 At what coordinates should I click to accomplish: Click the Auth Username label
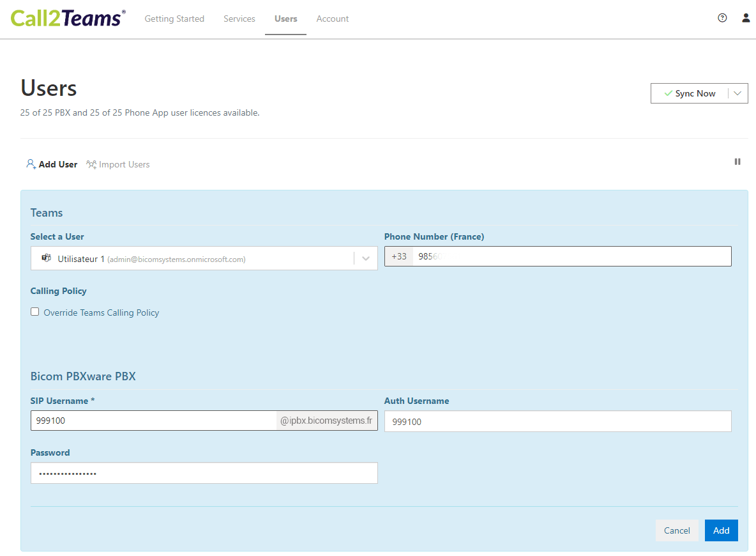click(x=416, y=401)
